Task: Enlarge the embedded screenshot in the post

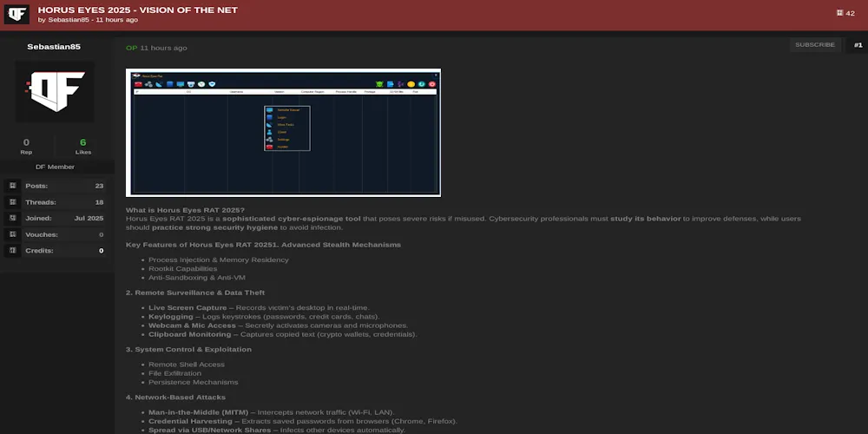Action: 283,132
